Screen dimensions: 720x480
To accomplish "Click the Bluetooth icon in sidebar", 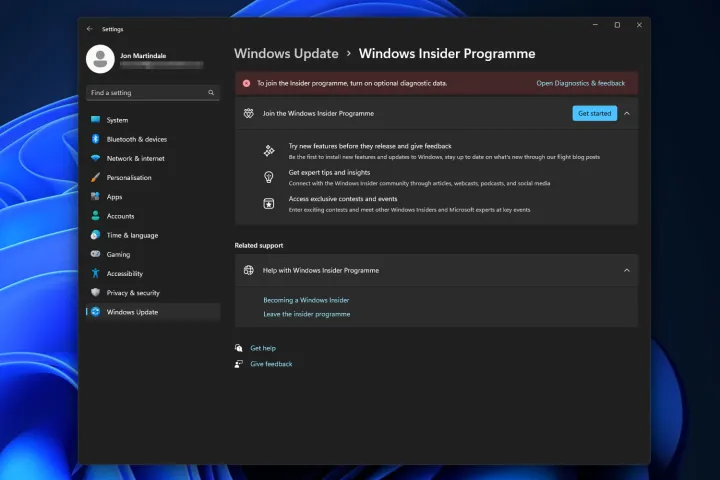I will [x=96, y=139].
